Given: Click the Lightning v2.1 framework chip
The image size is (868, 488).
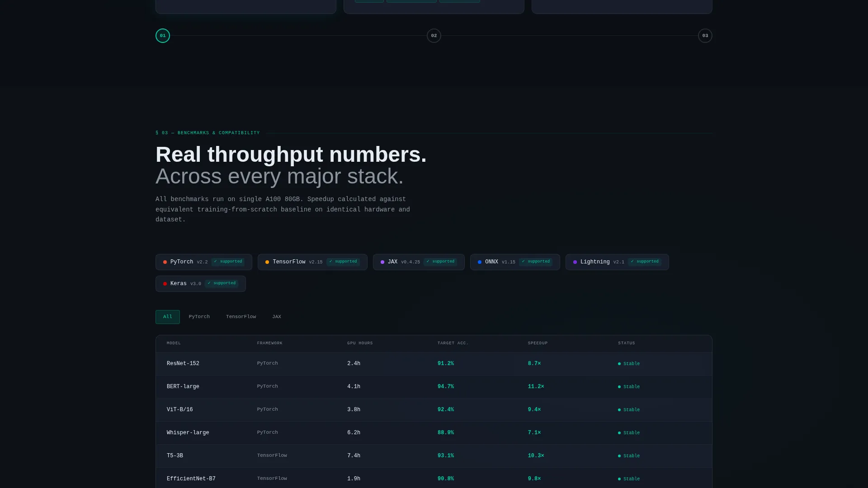Looking at the screenshot, I should (617, 262).
